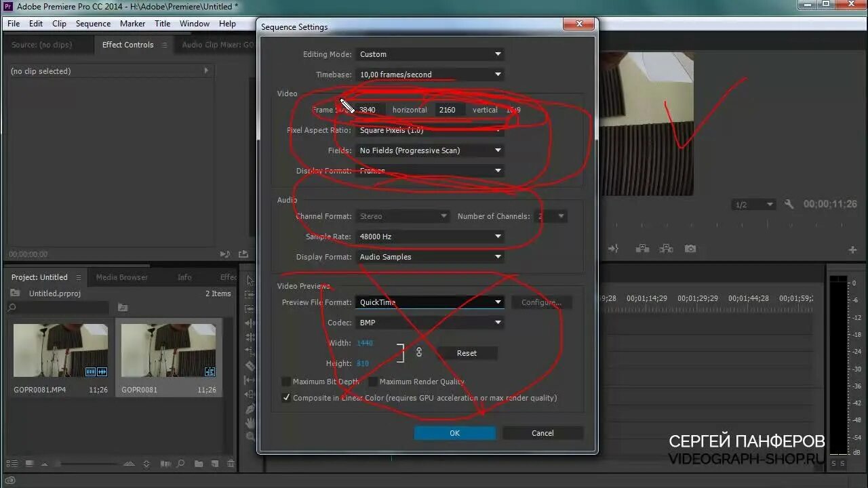Select the Pen tool in the tools panel
This screenshot has height=488, width=868.
[x=250, y=409]
